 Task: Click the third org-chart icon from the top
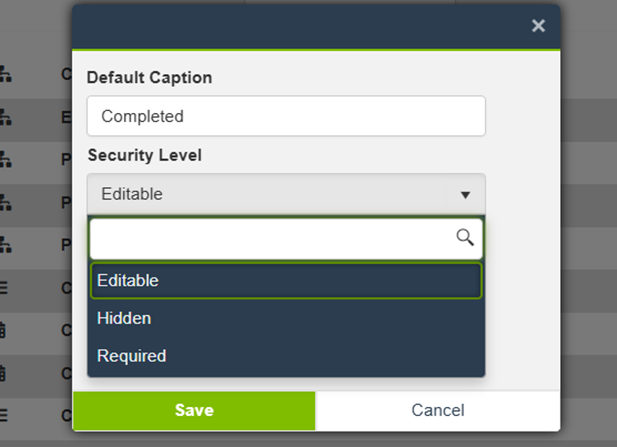4,158
